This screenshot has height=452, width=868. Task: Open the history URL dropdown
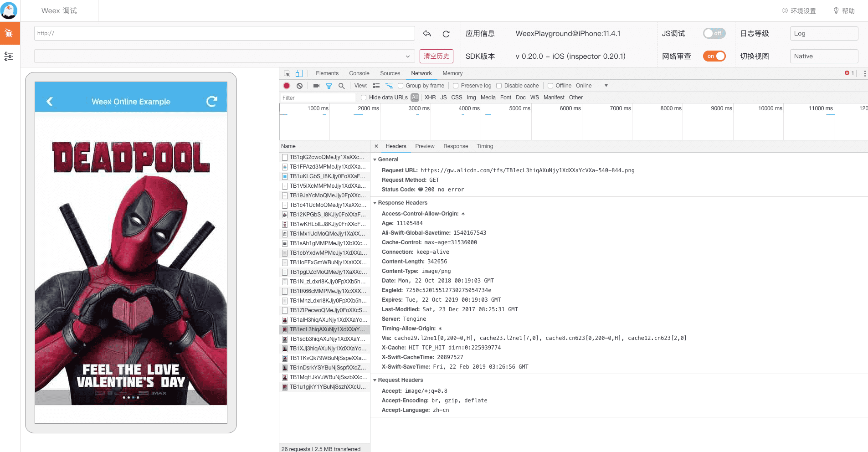point(225,56)
